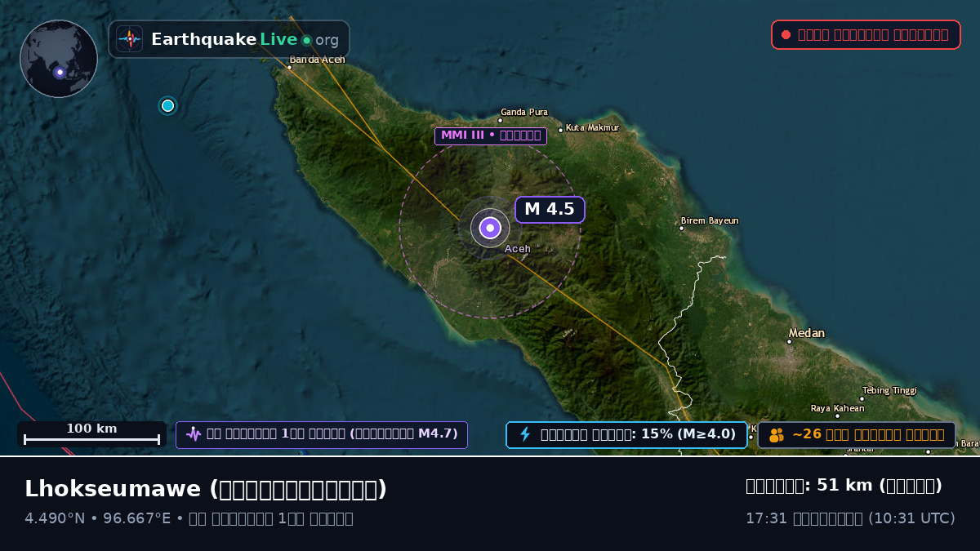
Task: Click the lightning bolt icon beside 15%
Action: pyautogui.click(x=525, y=434)
